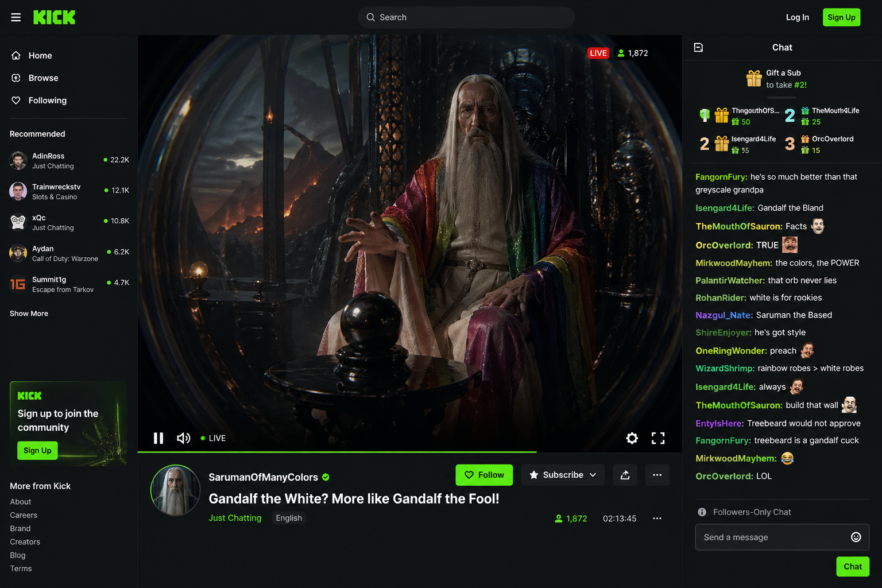The height and width of the screenshot is (588, 882).
Task: Open SarumanOfManyColors channel name
Action: [x=263, y=477]
